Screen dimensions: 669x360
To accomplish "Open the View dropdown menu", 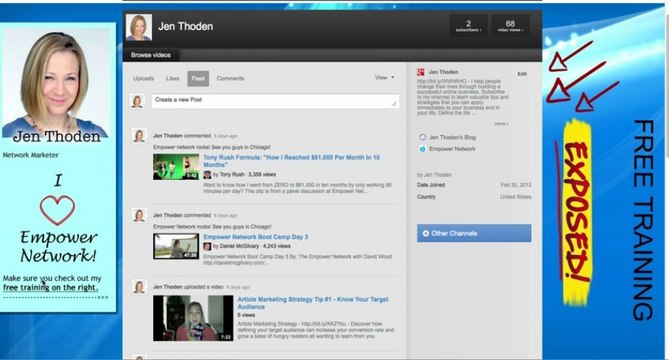I will tap(384, 78).
